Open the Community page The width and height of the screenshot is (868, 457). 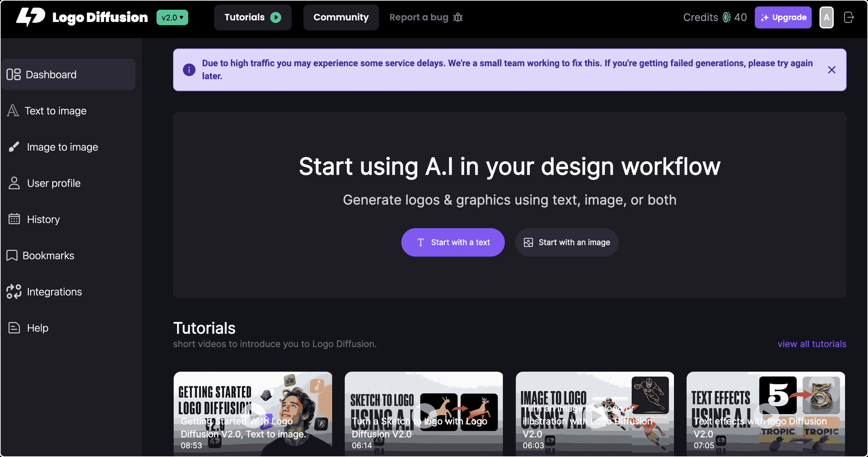341,17
